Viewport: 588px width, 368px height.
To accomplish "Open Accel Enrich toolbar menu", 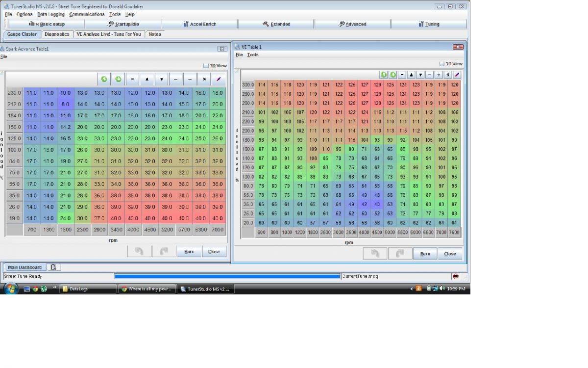I will [199, 24].
